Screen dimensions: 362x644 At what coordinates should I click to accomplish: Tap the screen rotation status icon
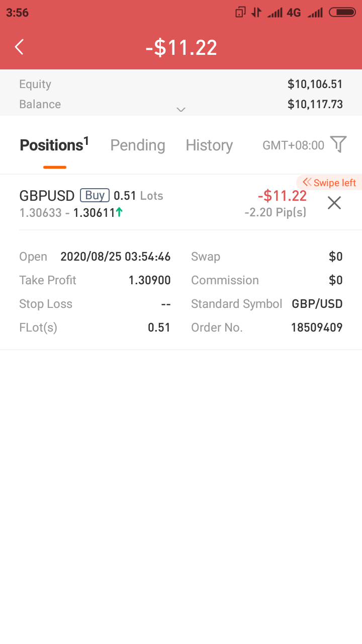coord(240,13)
